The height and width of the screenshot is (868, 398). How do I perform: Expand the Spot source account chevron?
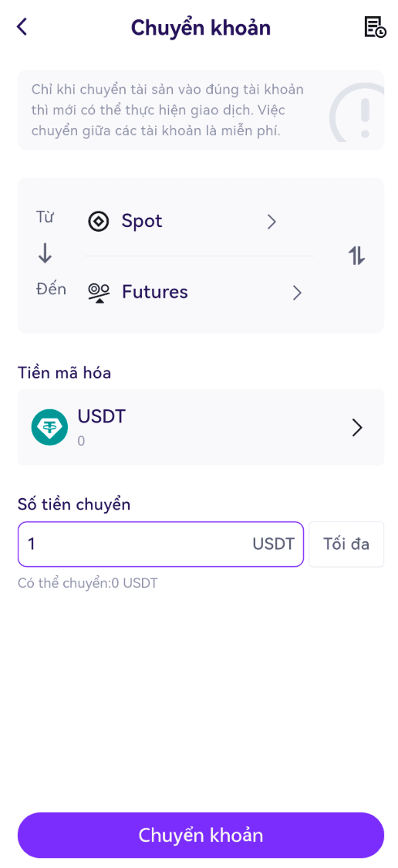coord(272,222)
